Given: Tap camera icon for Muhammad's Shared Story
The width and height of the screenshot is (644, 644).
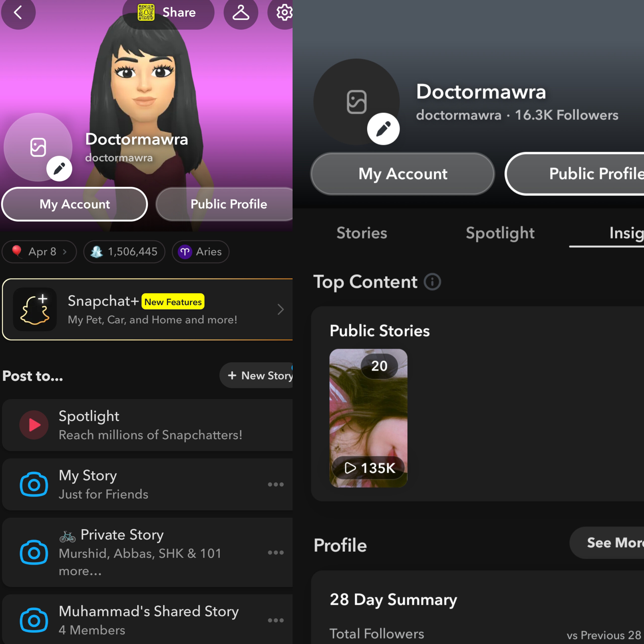Looking at the screenshot, I should tap(34, 620).
